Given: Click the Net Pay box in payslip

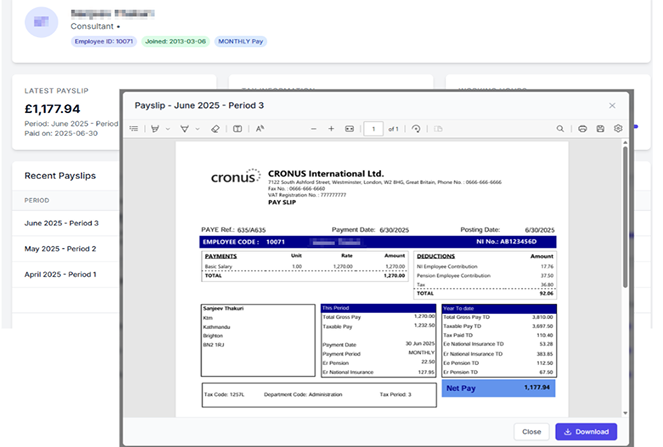Looking at the screenshot, I should click(499, 388).
